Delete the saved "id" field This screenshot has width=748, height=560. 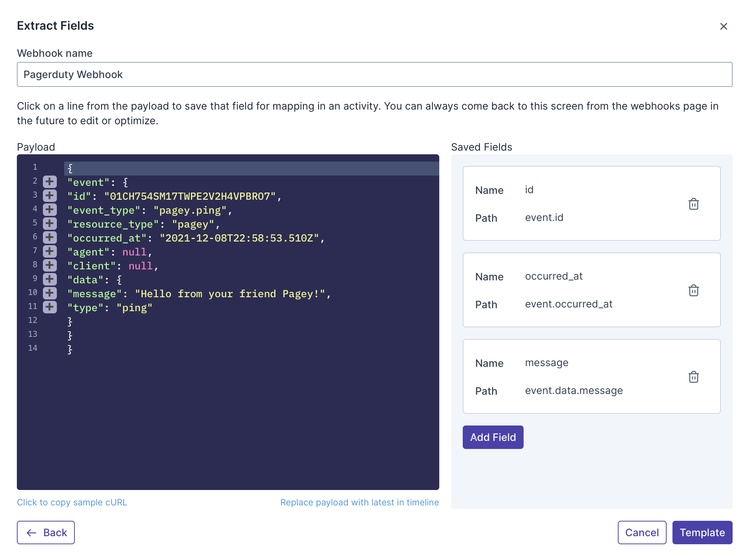tap(693, 204)
